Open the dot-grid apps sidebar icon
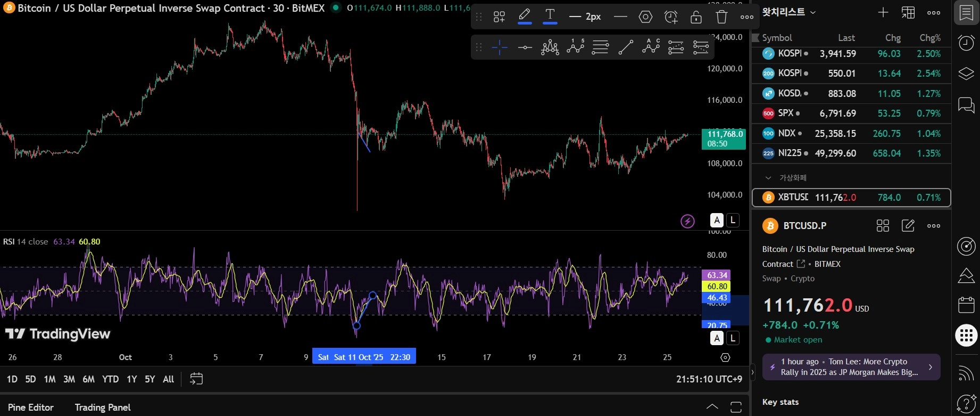This screenshot has width=980, height=416. click(x=966, y=336)
